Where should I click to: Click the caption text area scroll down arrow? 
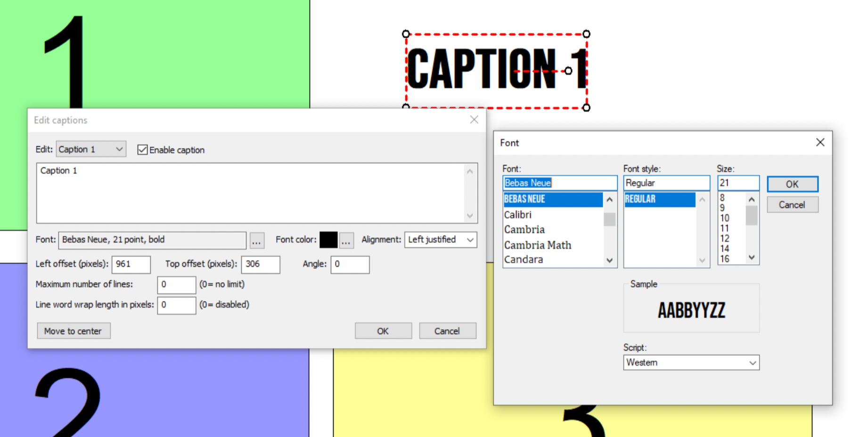(470, 216)
